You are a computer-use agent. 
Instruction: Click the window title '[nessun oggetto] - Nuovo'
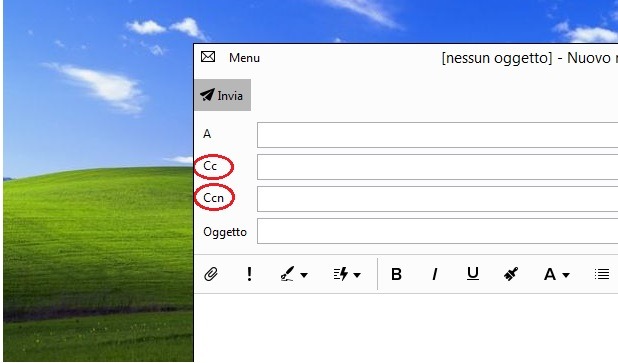pyautogui.click(x=526, y=58)
